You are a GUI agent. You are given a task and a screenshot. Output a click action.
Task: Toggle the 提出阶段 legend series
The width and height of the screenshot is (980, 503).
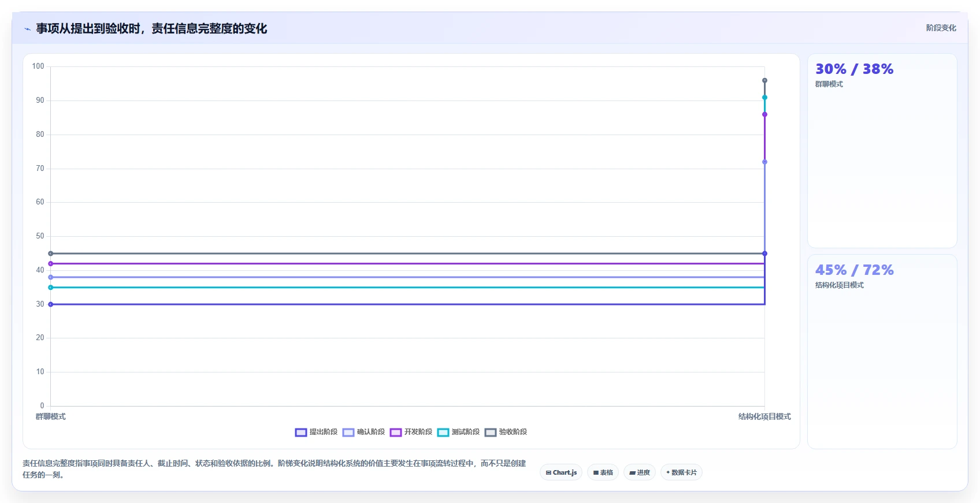tap(316, 432)
